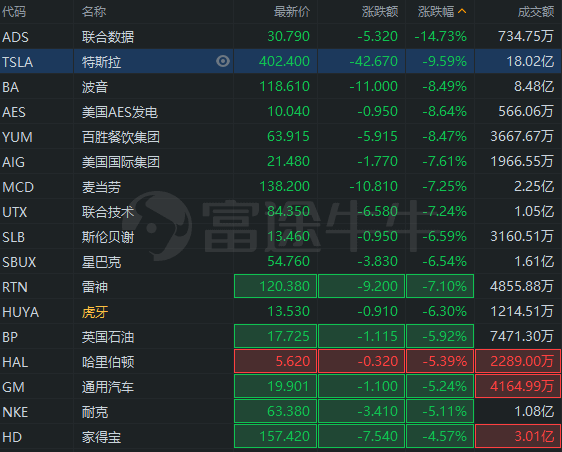Select the ADS 联合数据 row

coord(281,37)
